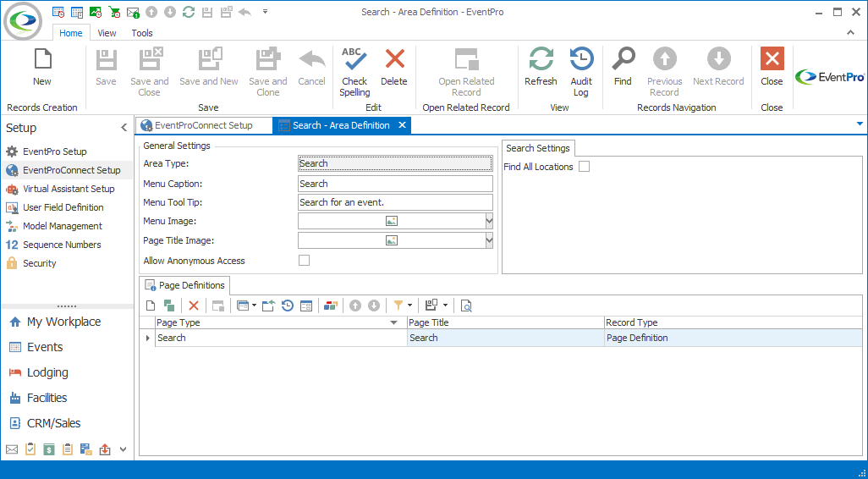Open Virtual Assistant Setup in navigation

click(x=69, y=189)
